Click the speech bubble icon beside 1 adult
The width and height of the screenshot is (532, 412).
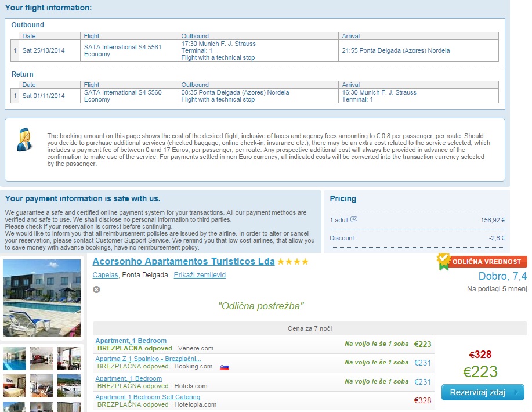(x=354, y=220)
